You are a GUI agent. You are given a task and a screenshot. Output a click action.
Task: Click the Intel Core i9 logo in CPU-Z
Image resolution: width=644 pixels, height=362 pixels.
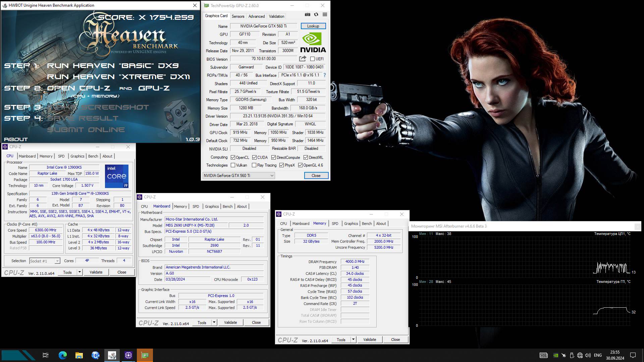pyautogui.click(x=116, y=176)
